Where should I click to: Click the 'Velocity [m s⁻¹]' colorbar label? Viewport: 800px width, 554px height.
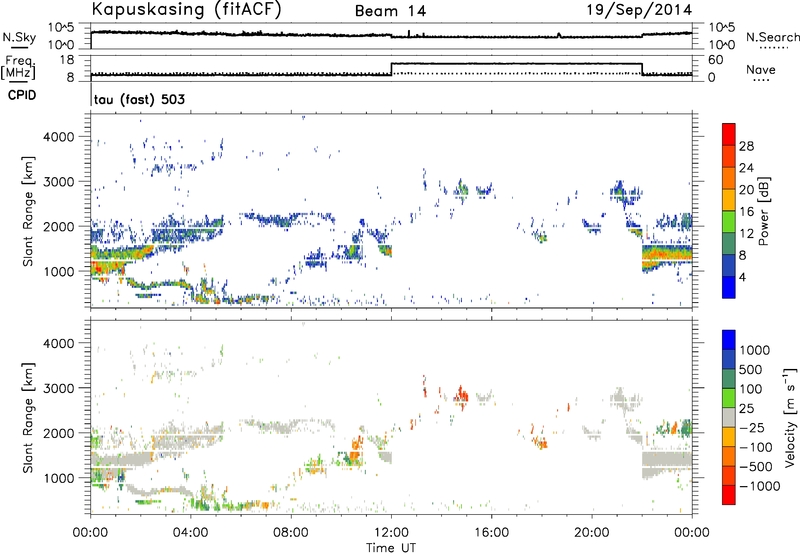tap(790, 417)
